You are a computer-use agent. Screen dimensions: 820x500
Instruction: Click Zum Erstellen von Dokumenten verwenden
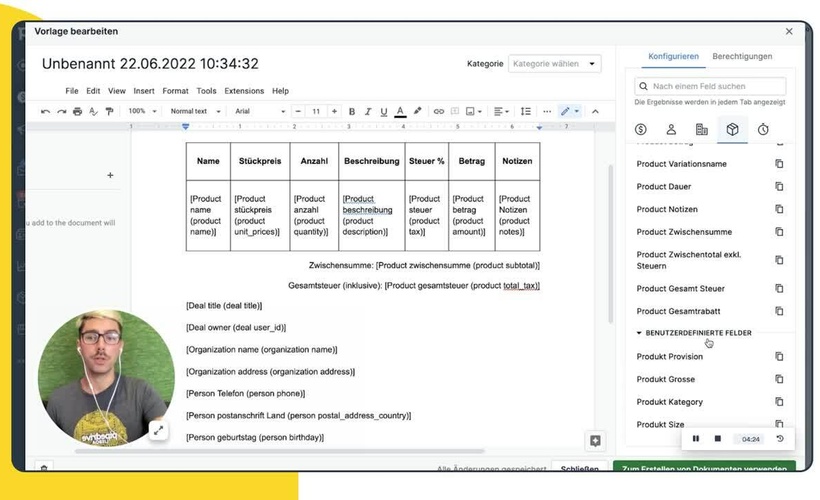(704, 468)
